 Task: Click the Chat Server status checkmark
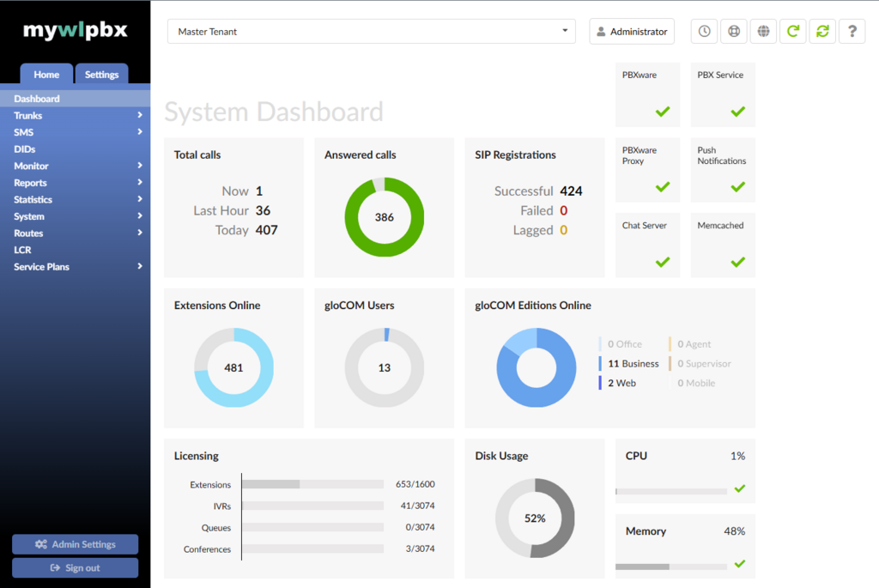tap(662, 262)
